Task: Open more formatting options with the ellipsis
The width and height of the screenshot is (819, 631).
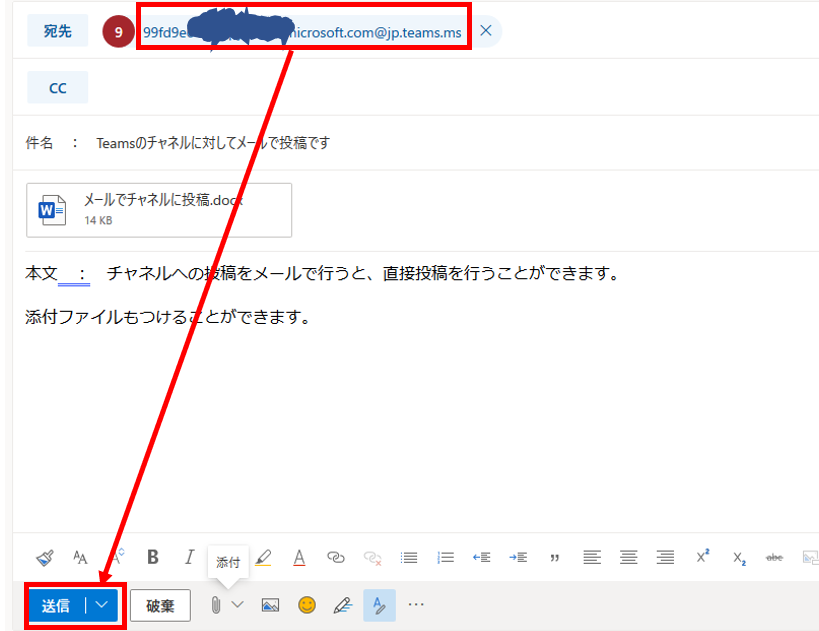Action: tap(416, 605)
